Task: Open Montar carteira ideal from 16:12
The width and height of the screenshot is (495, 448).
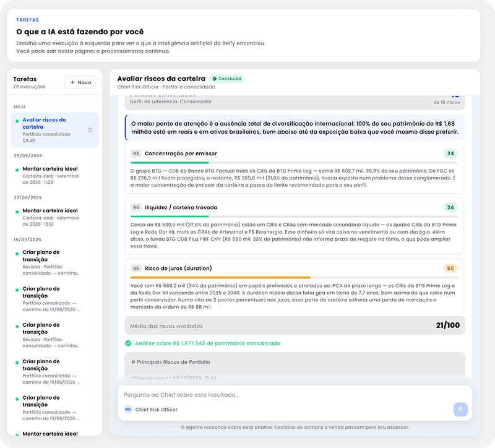Action: click(54, 217)
